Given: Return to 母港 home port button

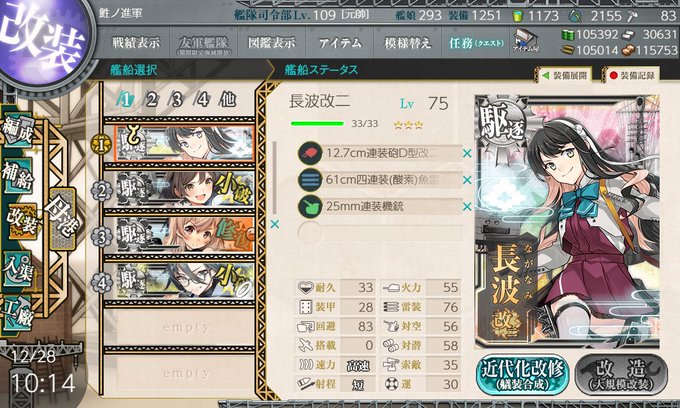Looking at the screenshot, I should [63, 219].
